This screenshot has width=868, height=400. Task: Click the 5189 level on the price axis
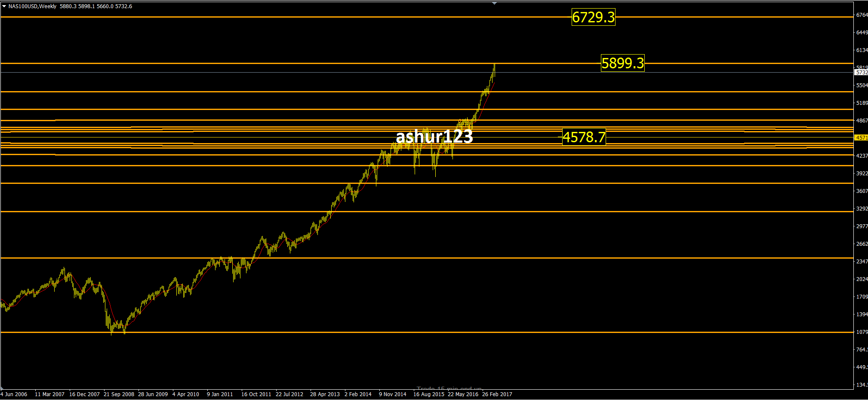click(862, 103)
